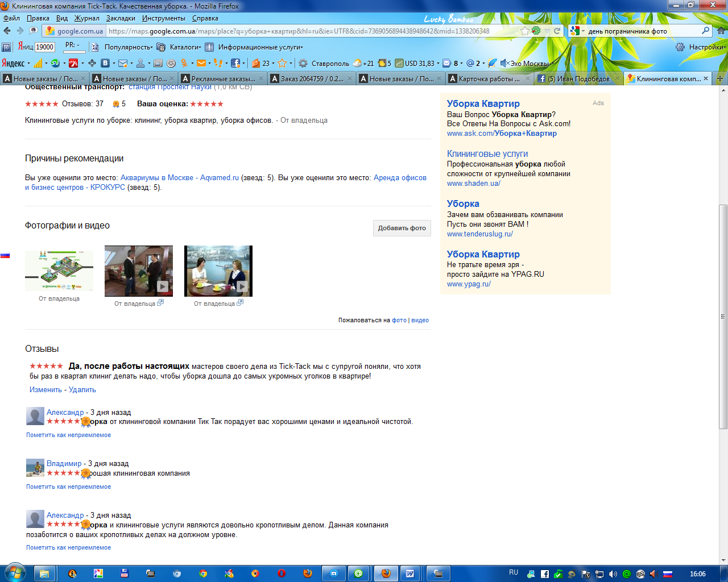Open the Настройки dropdown arrow
This screenshot has width=728, height=582.
(725, 47)
